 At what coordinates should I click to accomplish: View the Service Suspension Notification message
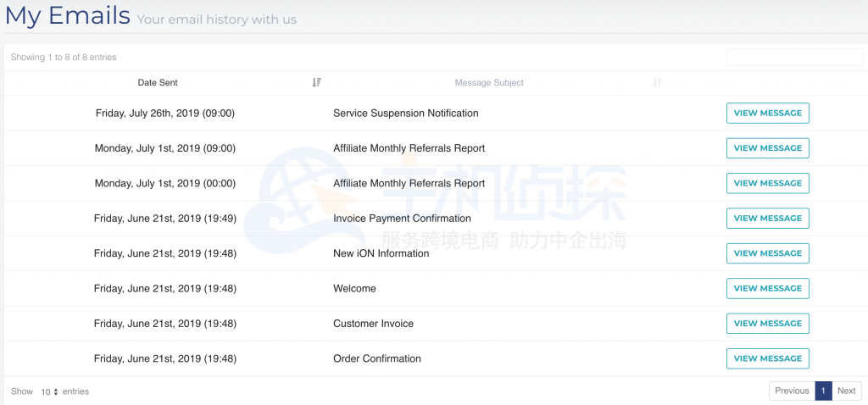tap(767, 113)
